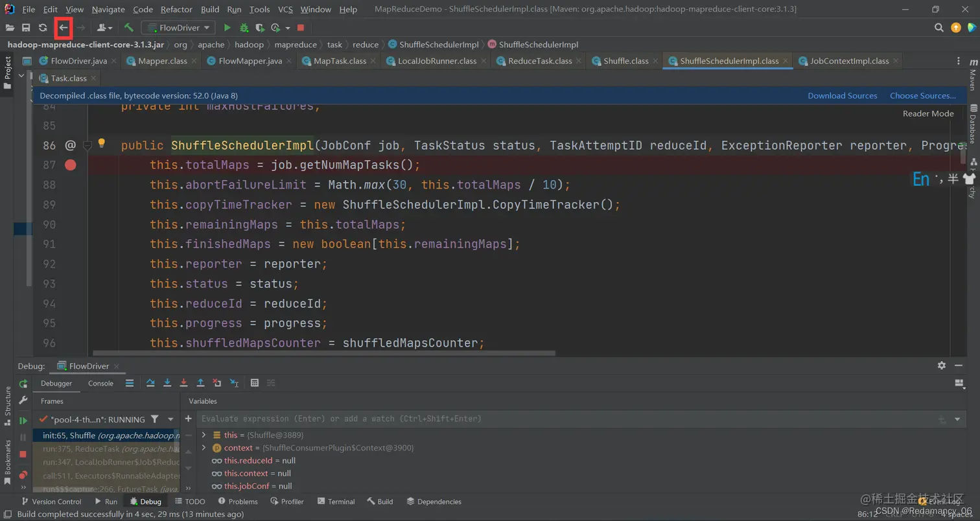Open the FlowDriver run configuration dropdown

click(178, 28)
